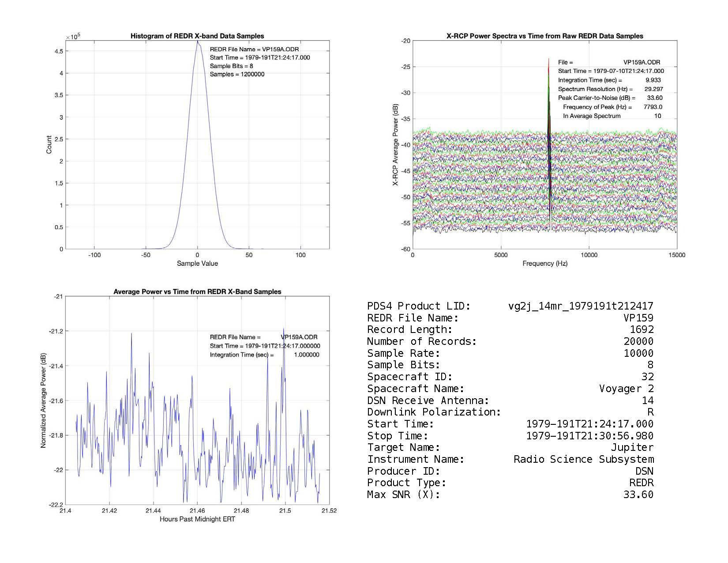This screenshot has width=728, height=563.
Task: Click Samples = 1200000 text in histogram
Action: click(x=237, y=74)
